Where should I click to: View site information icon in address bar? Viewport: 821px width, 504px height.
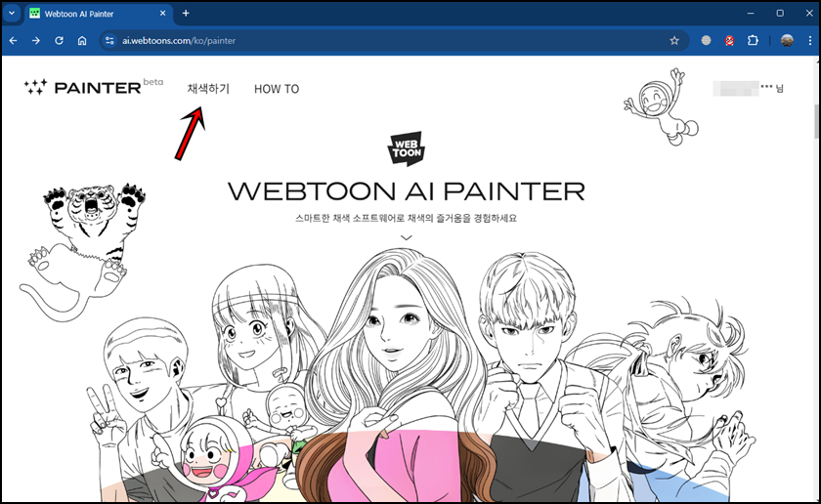tap(109, 41)
